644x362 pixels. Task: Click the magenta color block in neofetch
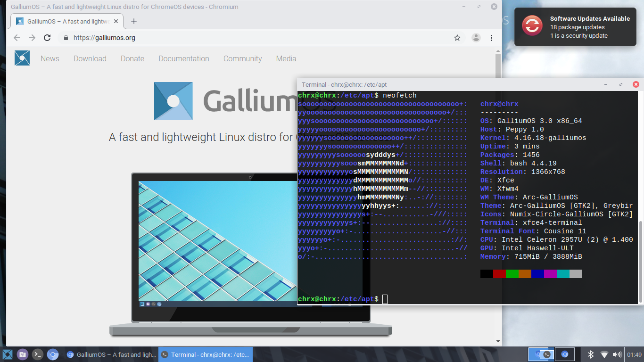tap(550, 274)
